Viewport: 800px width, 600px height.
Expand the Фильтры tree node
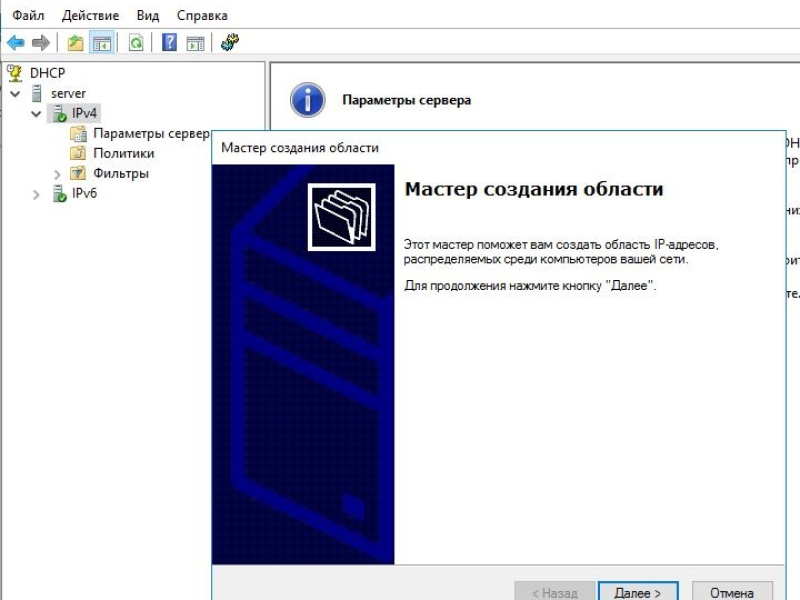(x=57, y=174)
